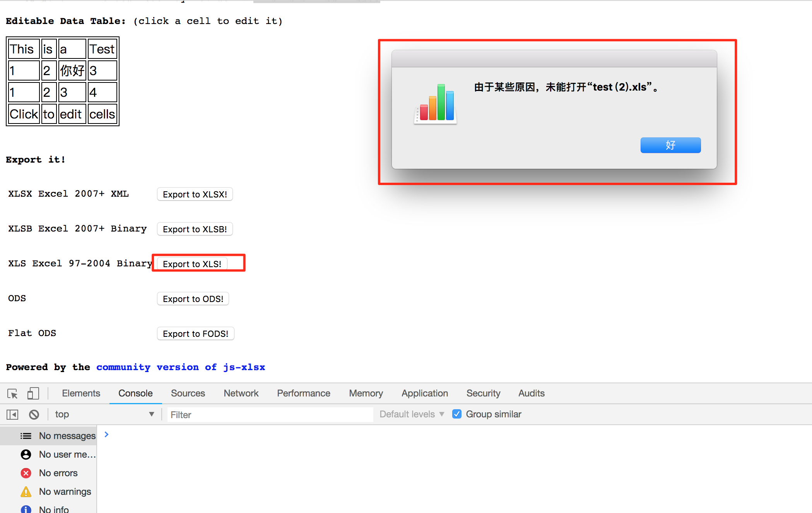The width and height of the screenshot is (812, 513).
Task: Click the Export to XLSX! button
Action: (195, 194)
